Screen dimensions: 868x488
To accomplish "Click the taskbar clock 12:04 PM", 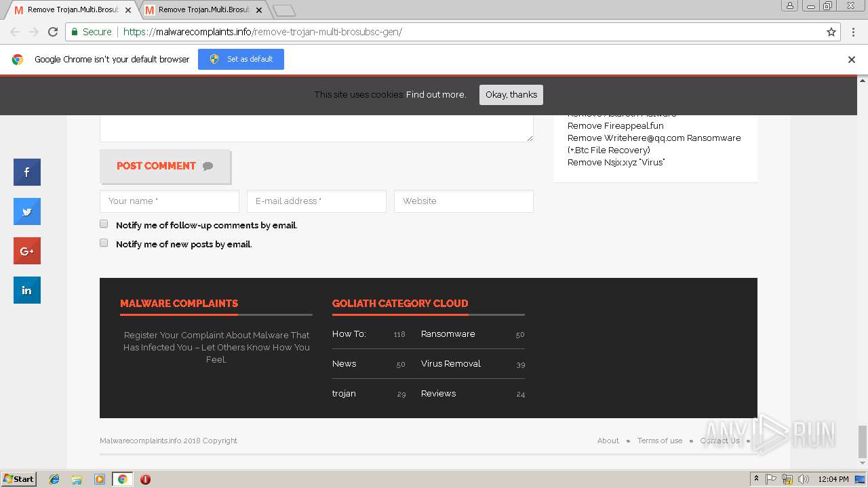I will pos(833,479).
